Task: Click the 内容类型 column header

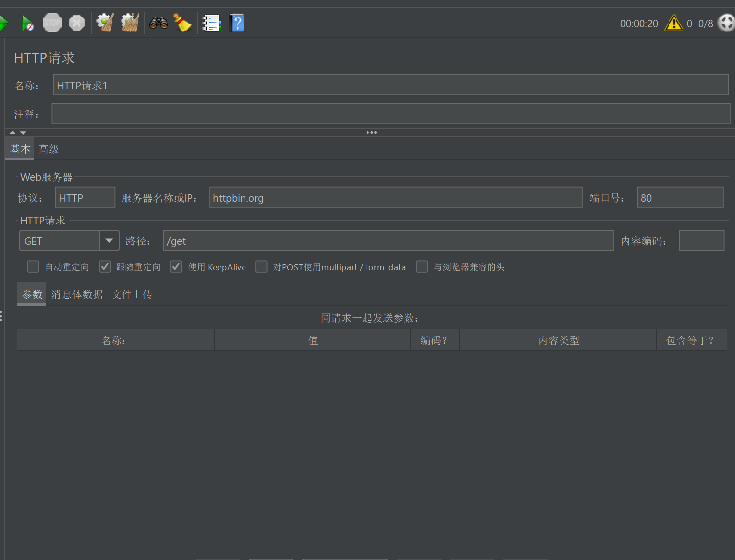Action: 558,340
